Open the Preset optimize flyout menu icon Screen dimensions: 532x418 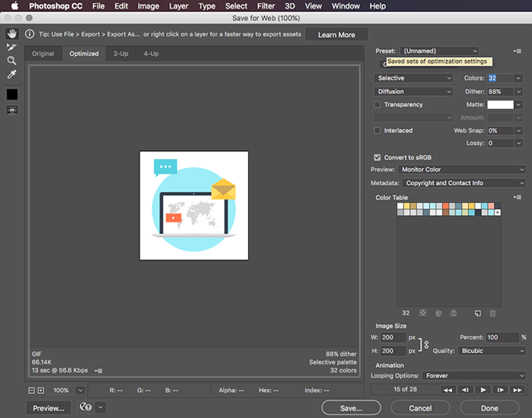517,51
